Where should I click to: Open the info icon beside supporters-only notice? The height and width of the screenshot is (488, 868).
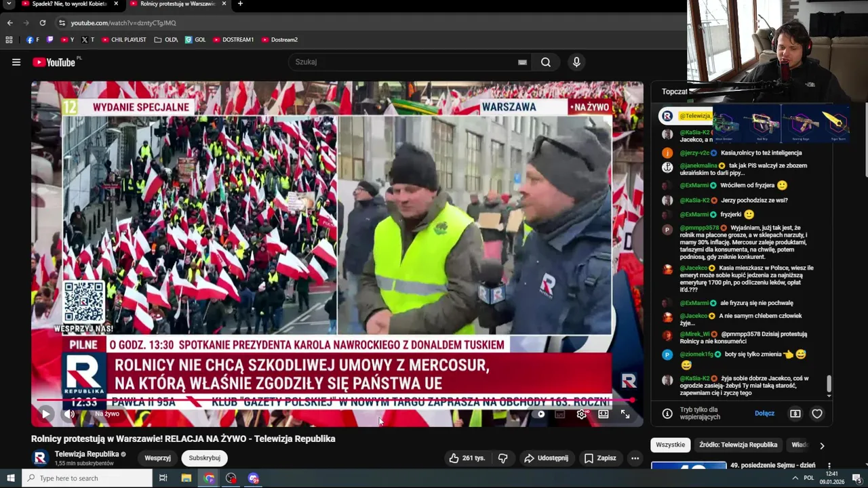tap(667, 413)
